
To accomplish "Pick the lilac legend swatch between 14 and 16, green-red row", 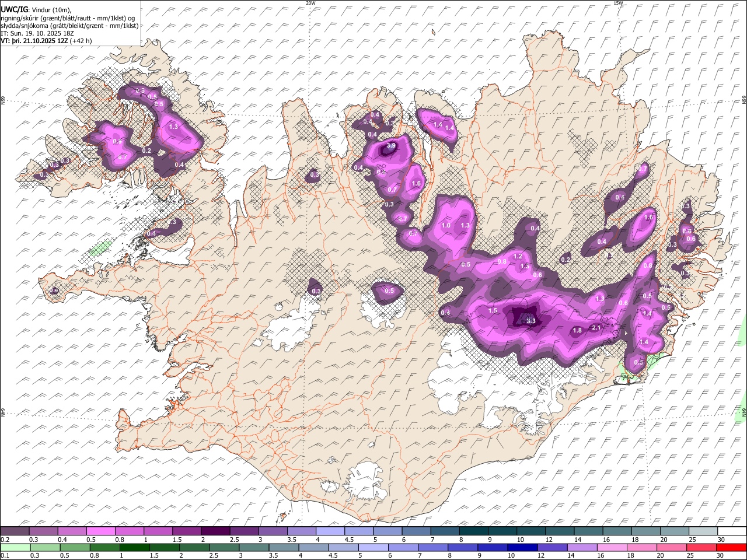I will pyautogui.click(x=583, y=547).
